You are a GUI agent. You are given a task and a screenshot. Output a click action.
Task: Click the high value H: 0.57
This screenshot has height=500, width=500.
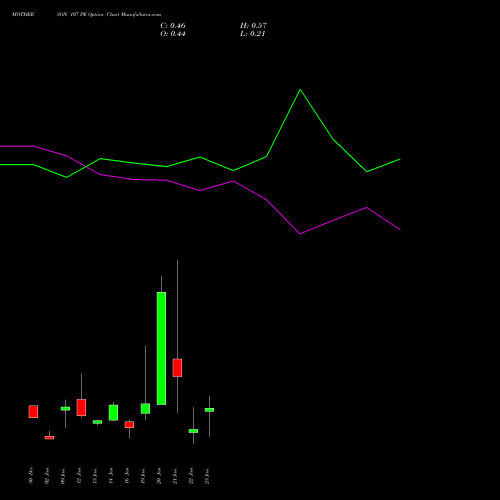[253, 26]
